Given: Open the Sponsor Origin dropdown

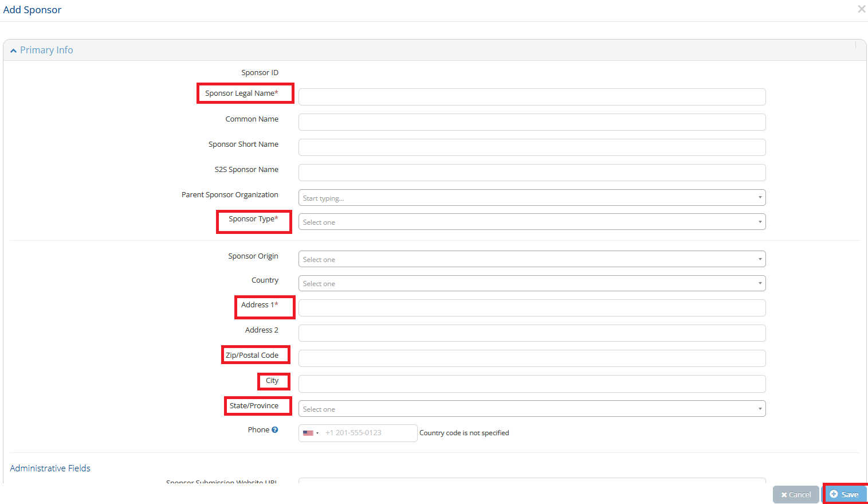Looking at the screenshot, I should 532,259.
